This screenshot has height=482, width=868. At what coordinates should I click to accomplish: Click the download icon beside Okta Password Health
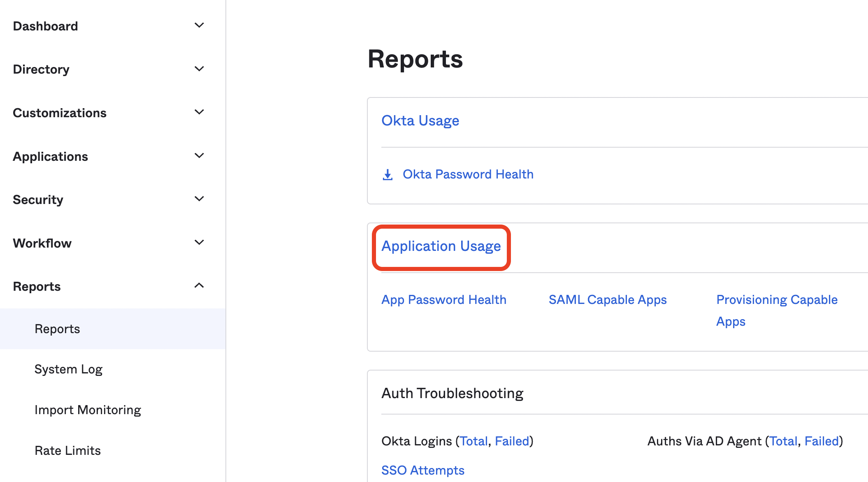coord(388,175)
